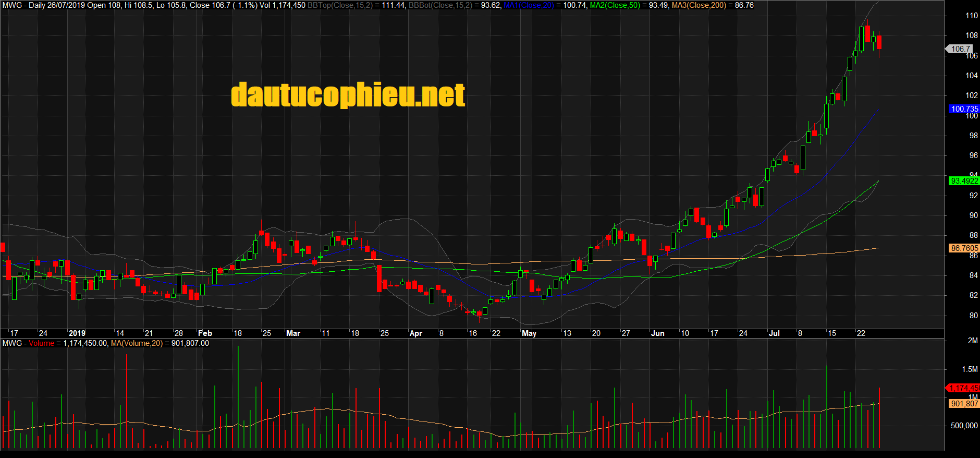Select the green 93.4922 MA2 value label
Screen dimensions: 980x458
click(964, 181)
